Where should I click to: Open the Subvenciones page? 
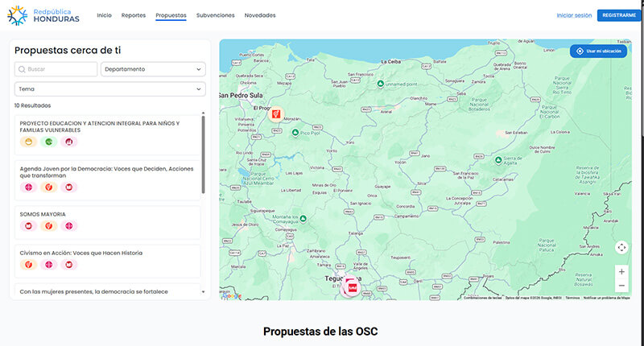[x=215, y=15]
